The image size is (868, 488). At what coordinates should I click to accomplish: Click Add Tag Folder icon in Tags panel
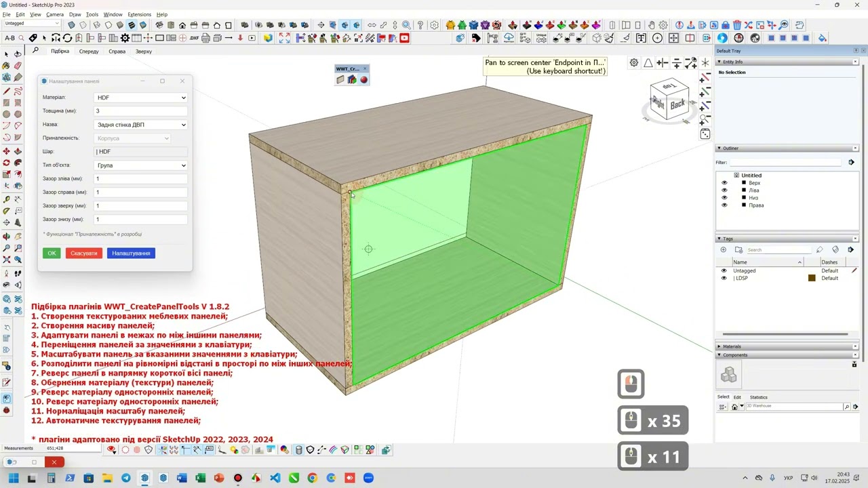(x=738, y=249)
